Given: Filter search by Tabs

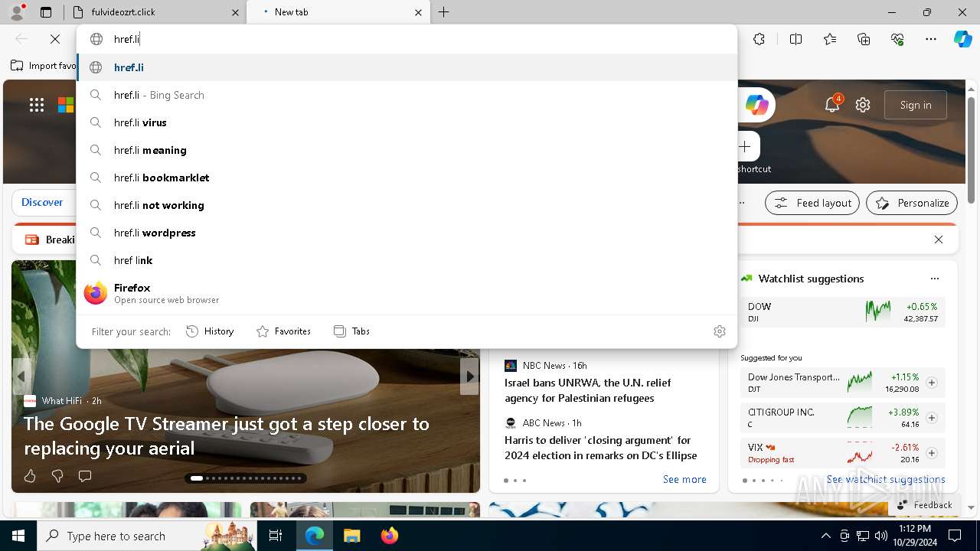Looking at the screenshot, I should click(x=351, y=331).
